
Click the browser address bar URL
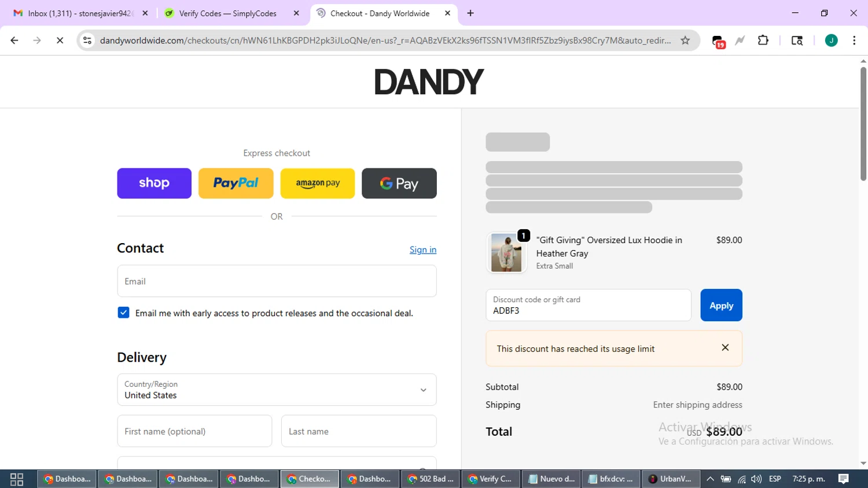click(x=385, y=41)
